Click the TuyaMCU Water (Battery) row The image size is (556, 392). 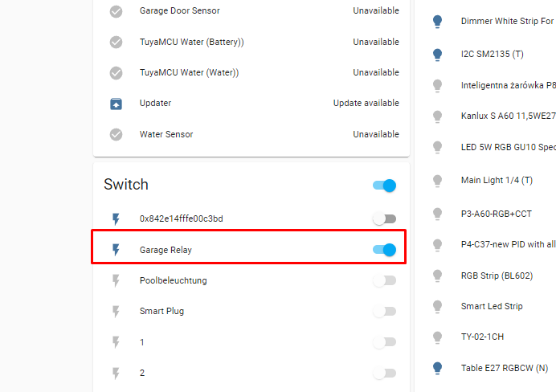coord(251,43)
